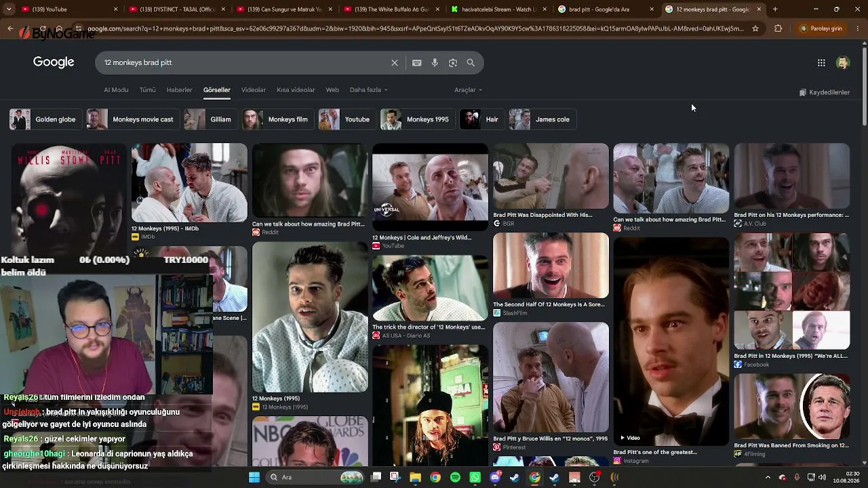The height and width of the screenshot is (488, 868).
Task: Open the Videolar results tab
Action: [254, 89]
